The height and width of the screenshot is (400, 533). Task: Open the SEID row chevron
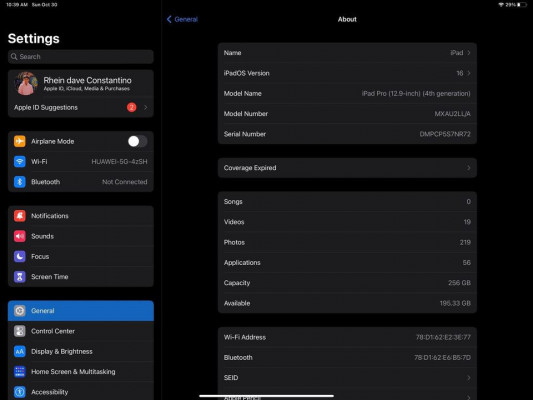[469, 378]
